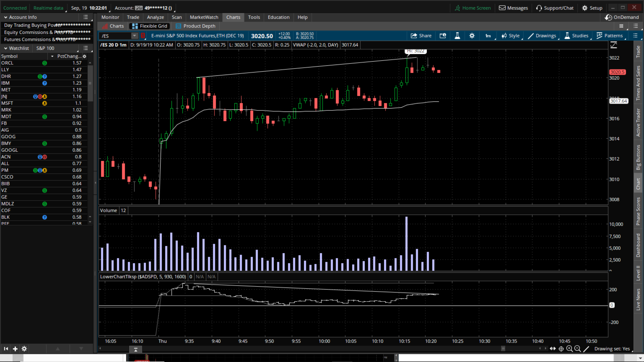Open the Style menu

511,36
